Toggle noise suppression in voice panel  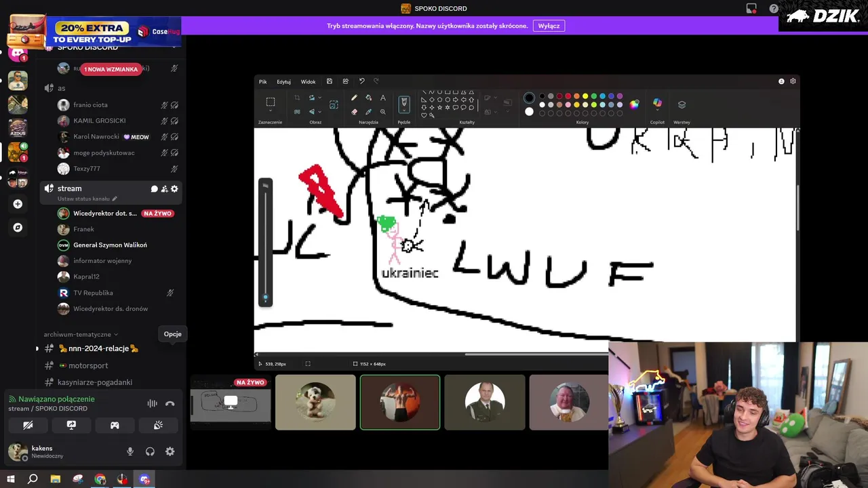tap(152, 403)
